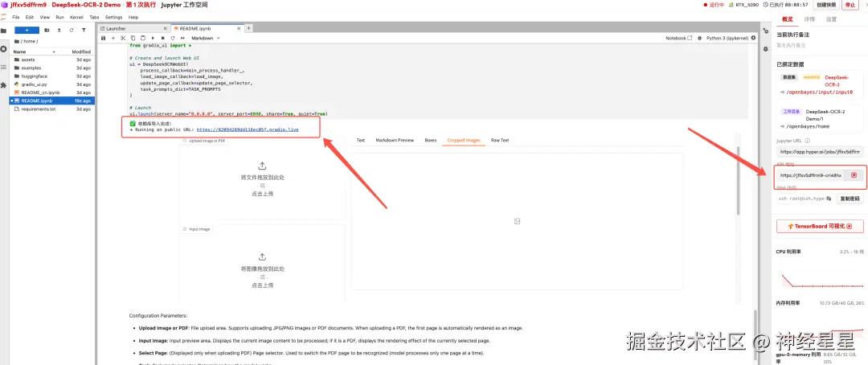Open the Settings menu
This screenshot has height=365, width=868.
click(114, 17)
